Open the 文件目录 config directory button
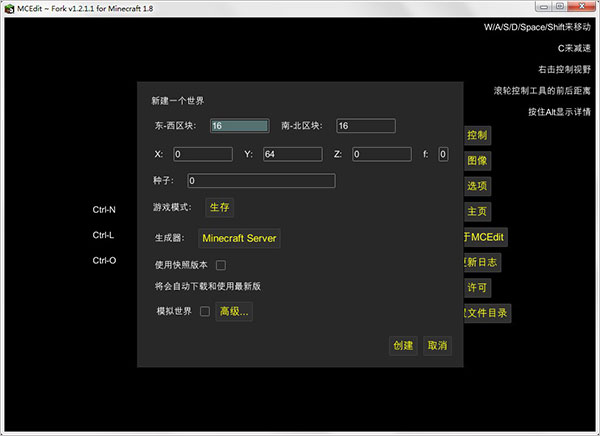This screenshot has height=436, width=600. [x=487, y=313]
